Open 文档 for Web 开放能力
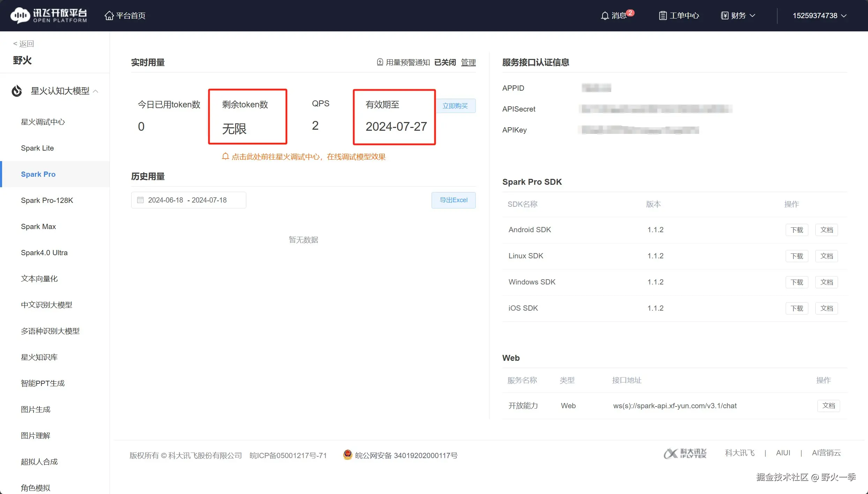 pos(829,406)
